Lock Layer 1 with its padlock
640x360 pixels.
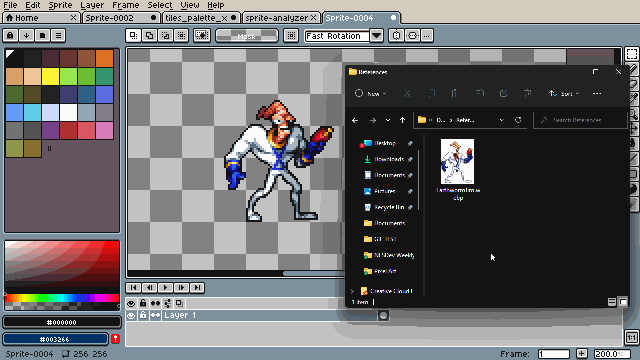pos(143,316)
